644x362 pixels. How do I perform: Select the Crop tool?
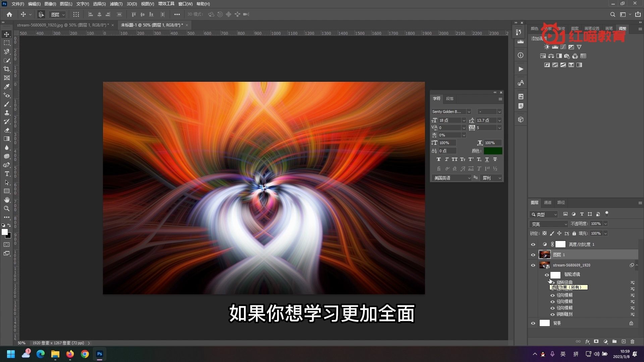click(x=7, y=69)
